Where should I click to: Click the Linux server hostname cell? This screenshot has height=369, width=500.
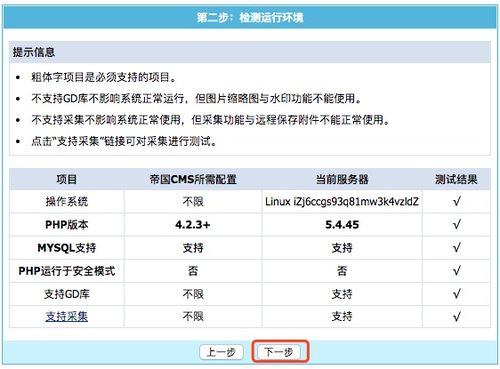(x=342, y=202)
